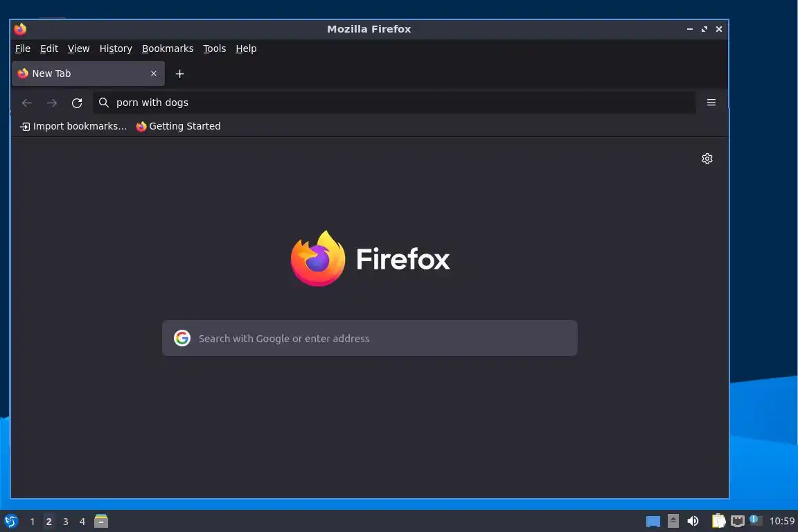Click the back navigation arrow

pos(27,103)
